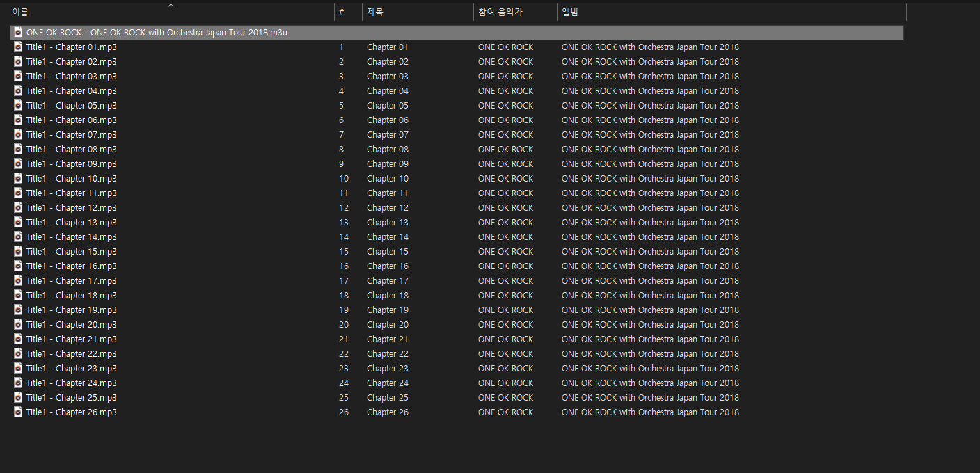Screen dimensions: 980x473
Task: Click track number 24 cell
Action: tap(344, 383)
